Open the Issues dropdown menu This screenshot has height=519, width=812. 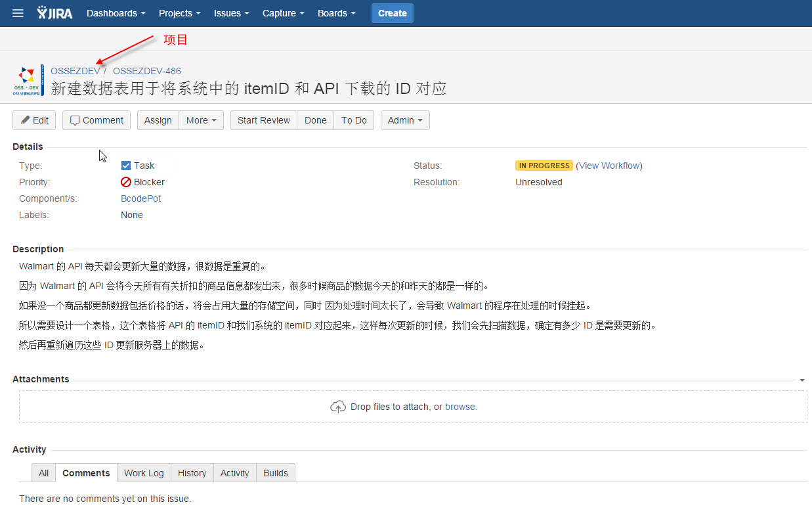(x=231, y=13)
